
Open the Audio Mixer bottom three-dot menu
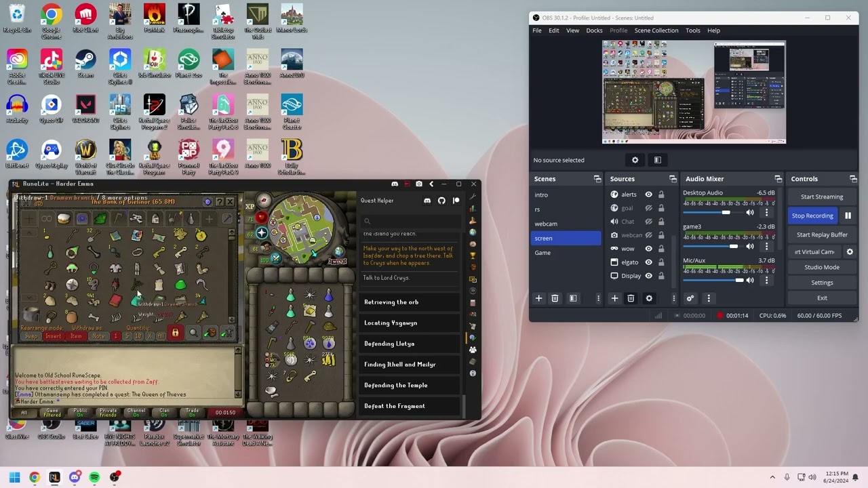[x=709, y=298]
